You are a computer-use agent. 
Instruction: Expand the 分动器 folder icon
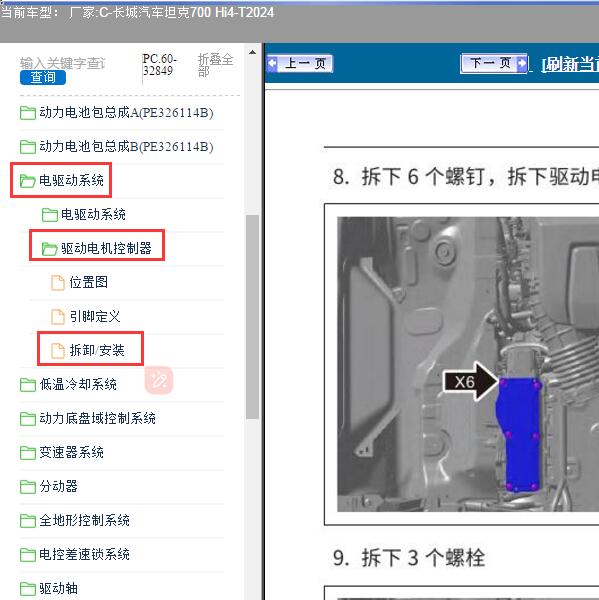(28, 487)
